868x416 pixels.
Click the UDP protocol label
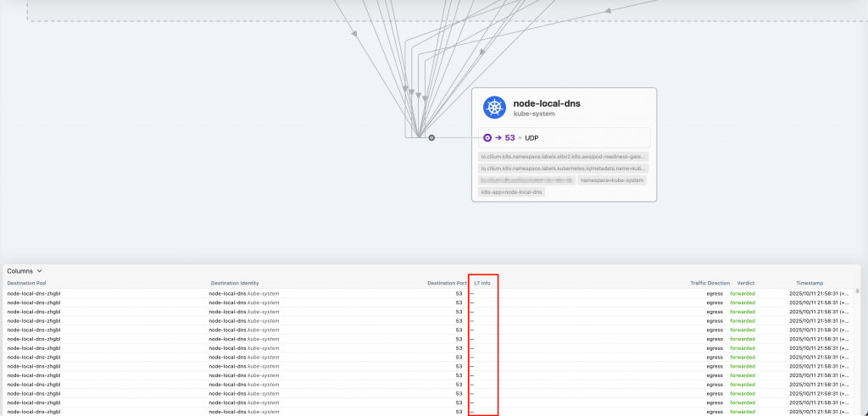pyautogui.click(x=532, y=138)
